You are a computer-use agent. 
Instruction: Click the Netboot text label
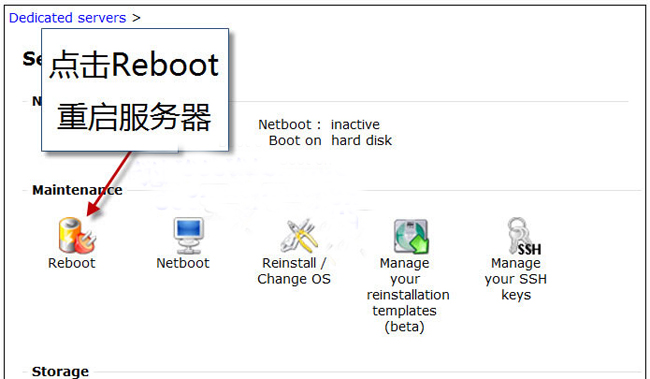click(183, 263)
